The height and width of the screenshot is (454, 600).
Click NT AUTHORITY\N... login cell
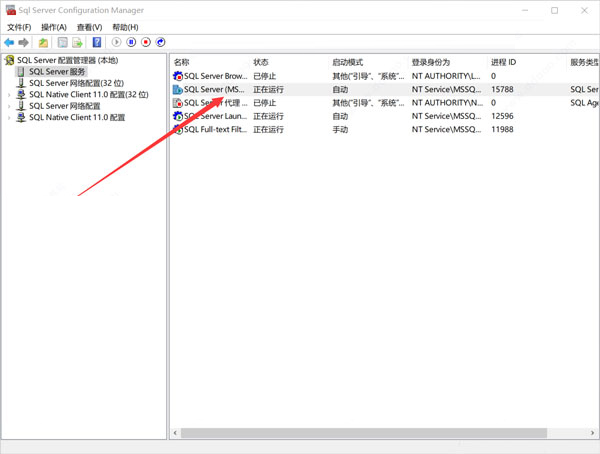447,103
